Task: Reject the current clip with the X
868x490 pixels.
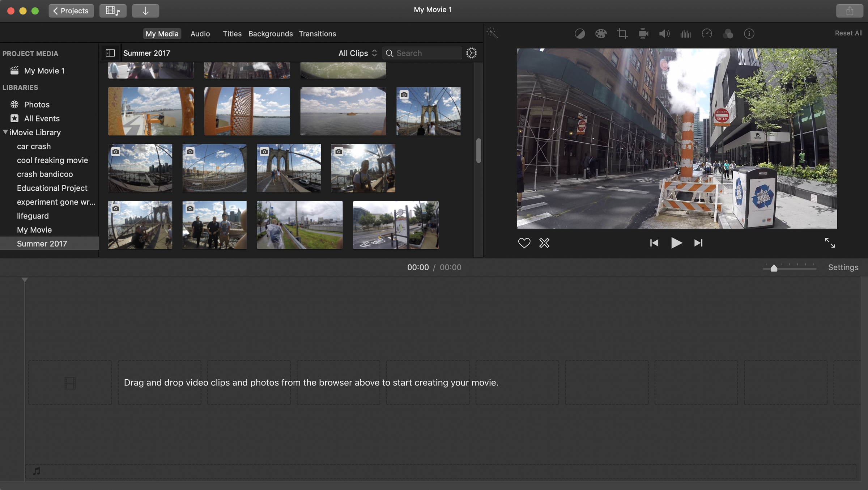Action: coord(544,243)
